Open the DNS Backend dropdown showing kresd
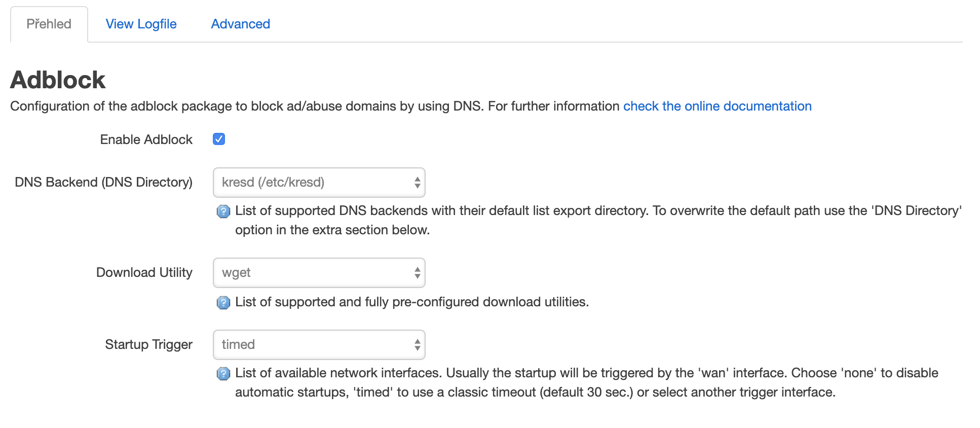Viewport: 980px width, 428px height. (319, 183)
